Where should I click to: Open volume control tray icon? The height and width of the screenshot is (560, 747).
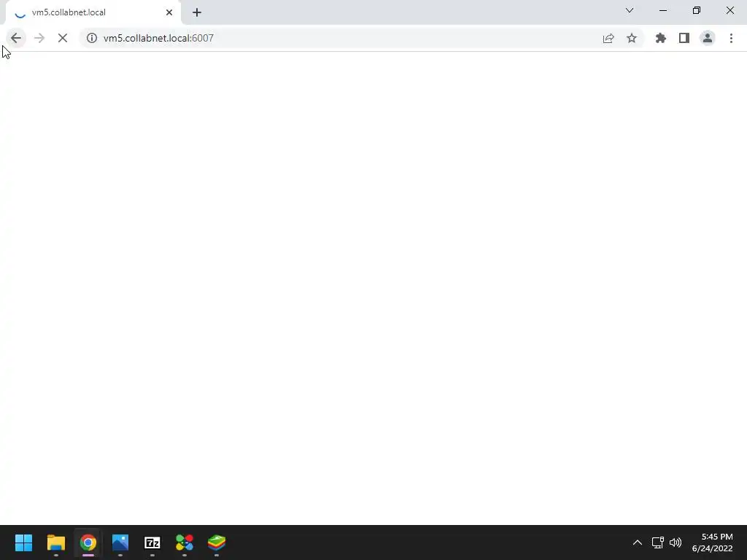[676, 542]
